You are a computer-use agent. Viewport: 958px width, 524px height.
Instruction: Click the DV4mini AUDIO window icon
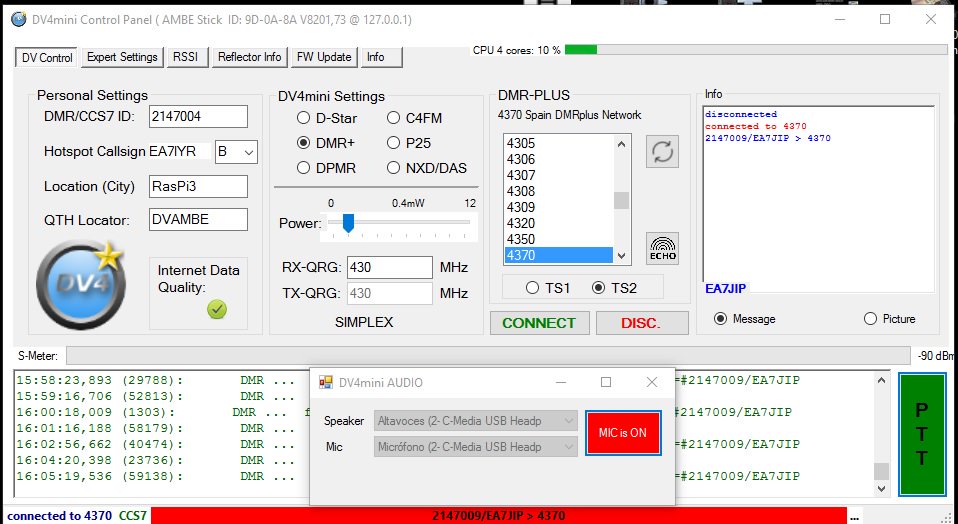(327, 382)
